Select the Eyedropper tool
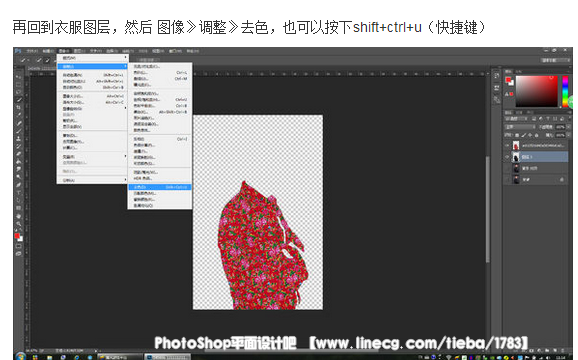This screenshot has width=578, height=360. pos(18,115)
